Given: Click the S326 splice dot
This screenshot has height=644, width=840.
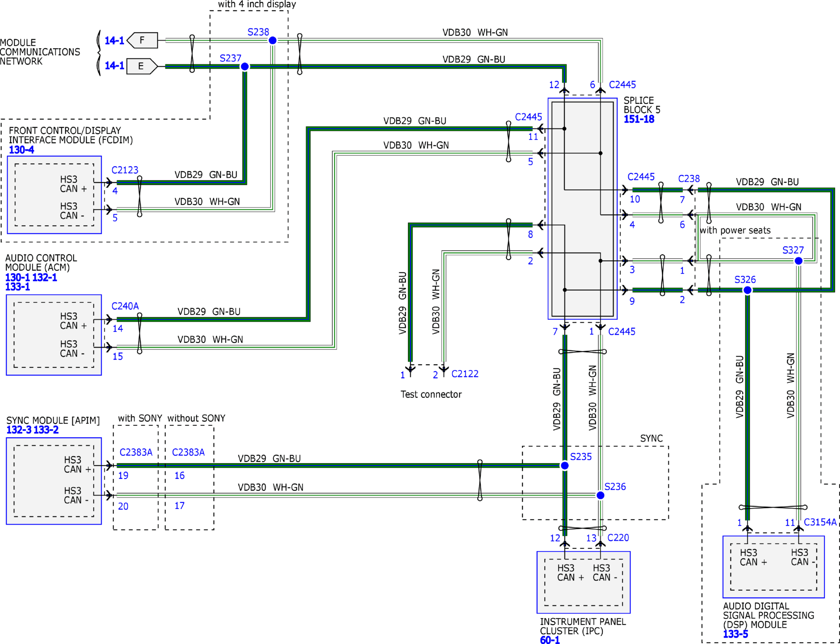Looking at the screenshot, I should pyautogui.click(x=747, y=290).
